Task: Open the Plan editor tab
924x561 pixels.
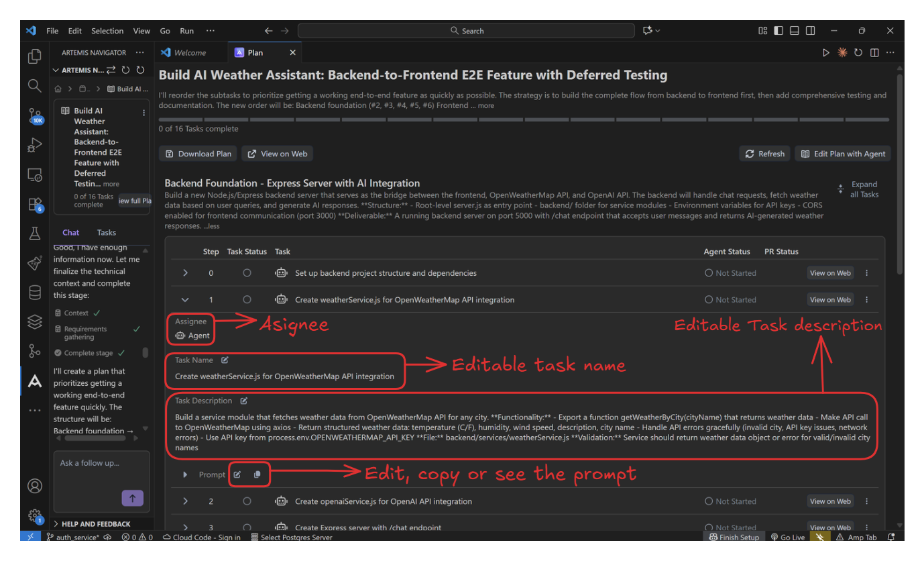Action: [255, 52]
